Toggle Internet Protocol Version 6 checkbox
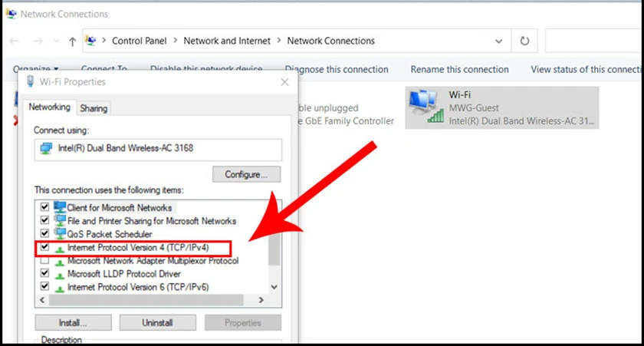This screenshot has height=346, width=644. click(44, 286)
